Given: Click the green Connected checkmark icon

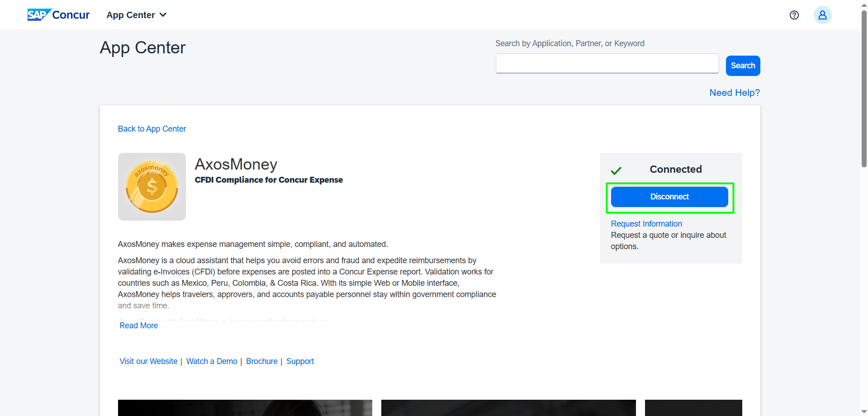Looking at the screenshot, I should coord(616,170).
